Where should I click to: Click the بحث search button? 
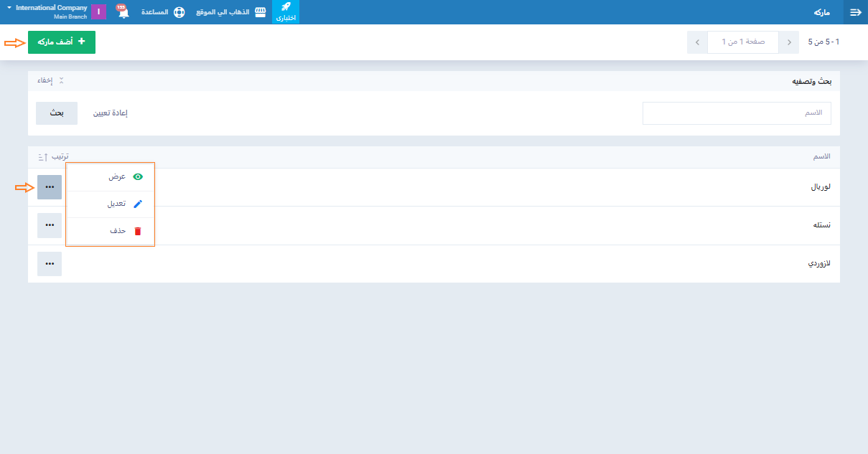point(57,113)
